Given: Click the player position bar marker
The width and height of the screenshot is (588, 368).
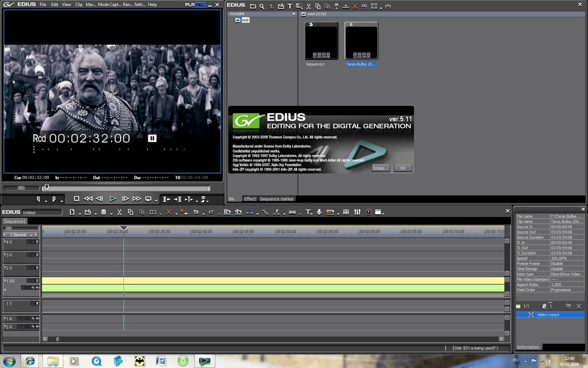Looking at the screenshot, I should (x=46, y=187).
